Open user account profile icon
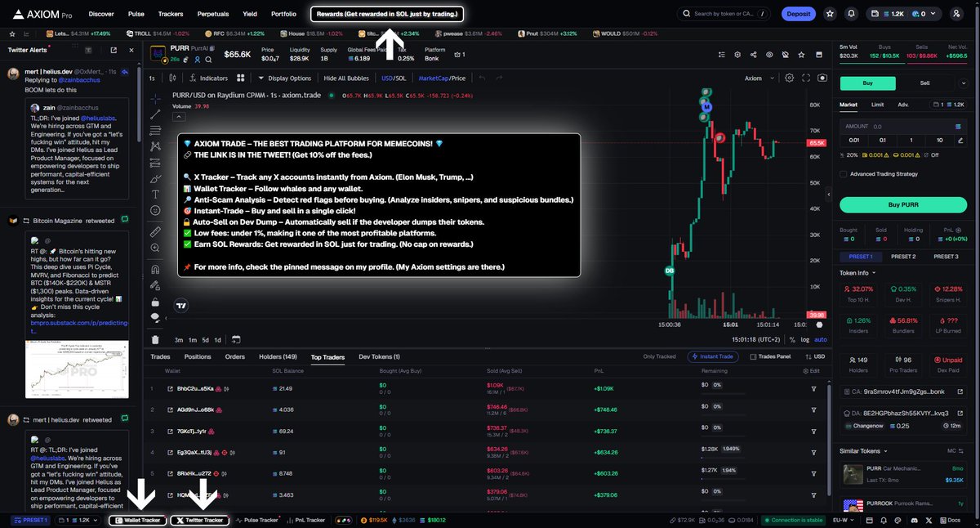Image resolution: width=980 pixels, height=528 pixels. coord(956,14)
